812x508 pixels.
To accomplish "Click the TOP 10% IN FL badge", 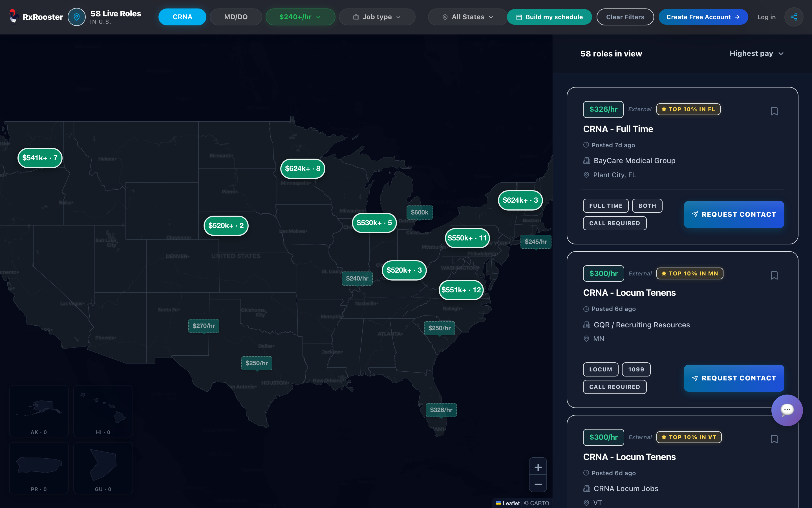I will tap(688, 109).
